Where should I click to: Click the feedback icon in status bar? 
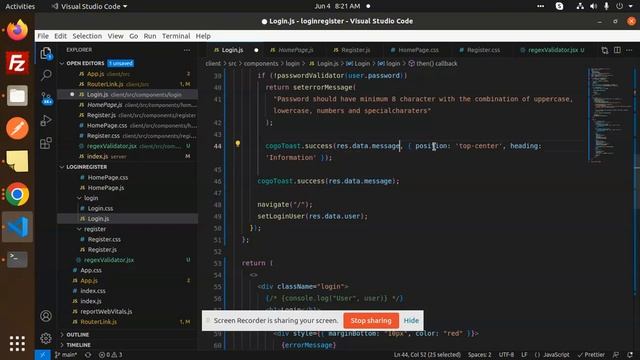coord(616,355)
